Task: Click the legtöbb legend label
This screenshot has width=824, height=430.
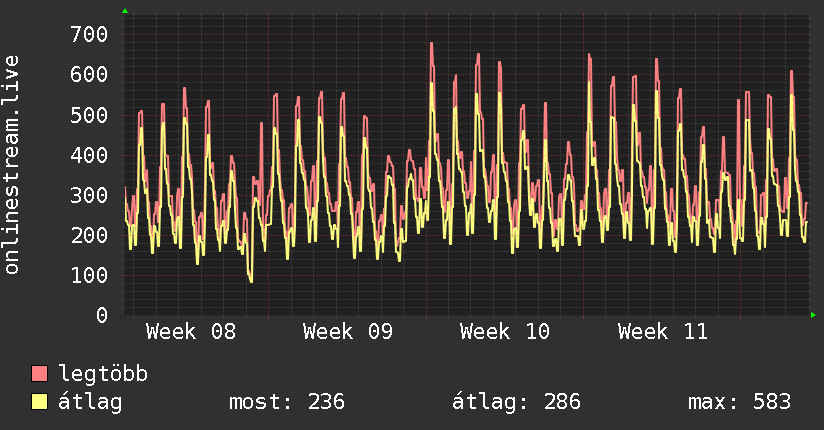Action: pos(103,374)
